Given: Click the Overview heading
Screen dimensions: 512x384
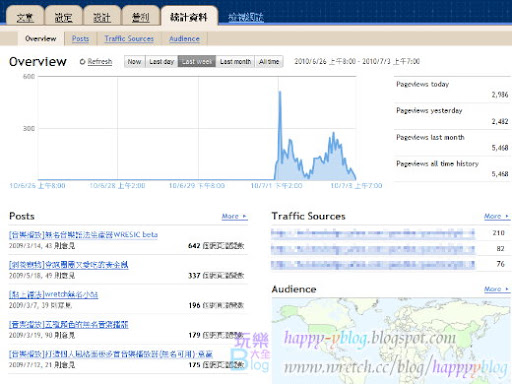Looking at the screenshot, I should (x=38, y=62).
